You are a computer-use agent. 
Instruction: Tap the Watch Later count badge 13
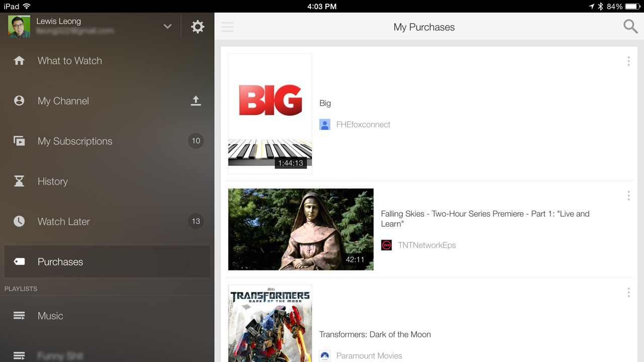coord(196,221)
